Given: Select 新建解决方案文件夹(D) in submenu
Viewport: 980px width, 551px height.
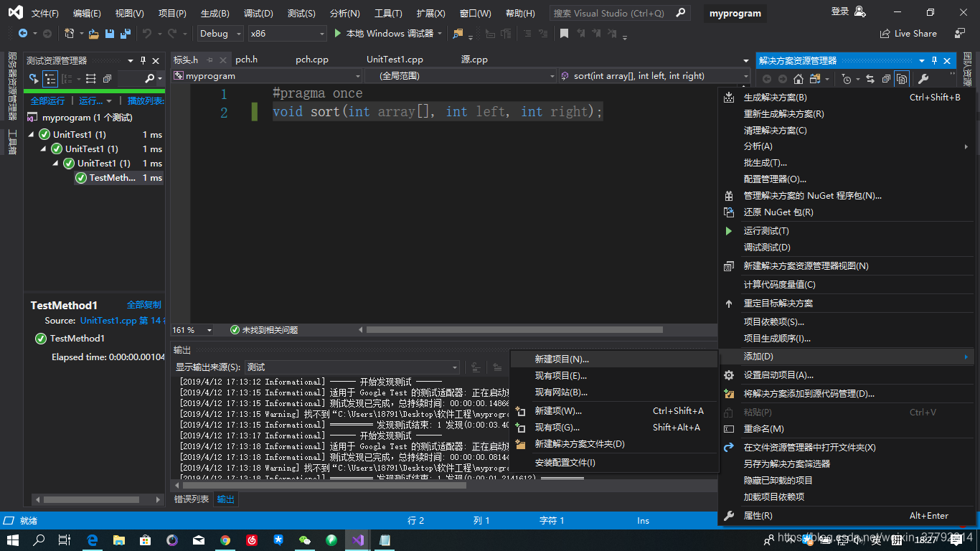Looking at the screenshot, I should pos(613,444).
